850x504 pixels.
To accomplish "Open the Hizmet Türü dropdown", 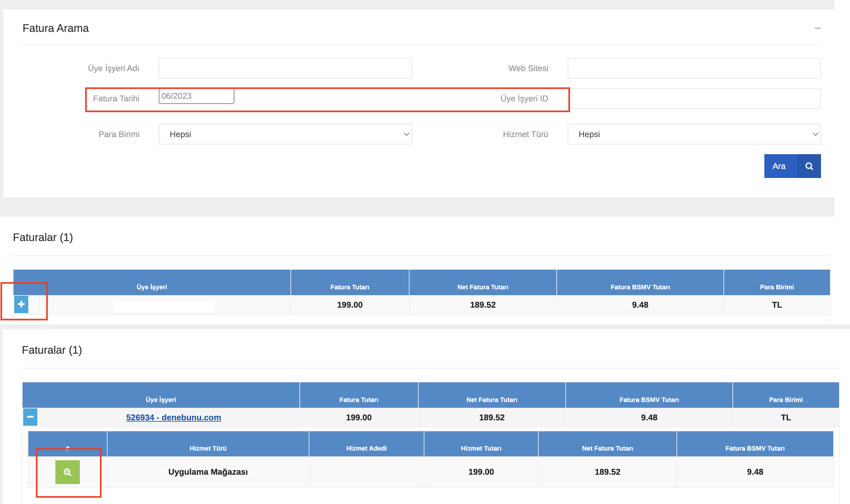I will (694, 134).
